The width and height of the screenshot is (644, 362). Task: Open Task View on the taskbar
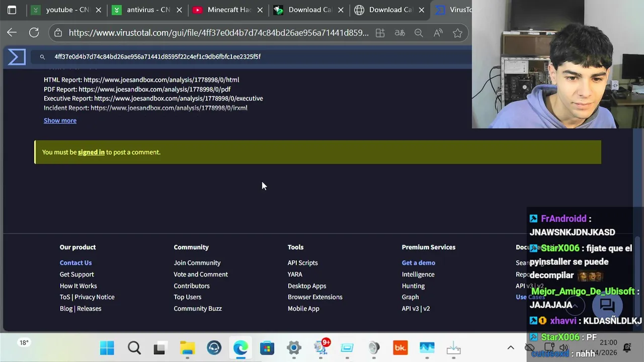pos(159,348)
